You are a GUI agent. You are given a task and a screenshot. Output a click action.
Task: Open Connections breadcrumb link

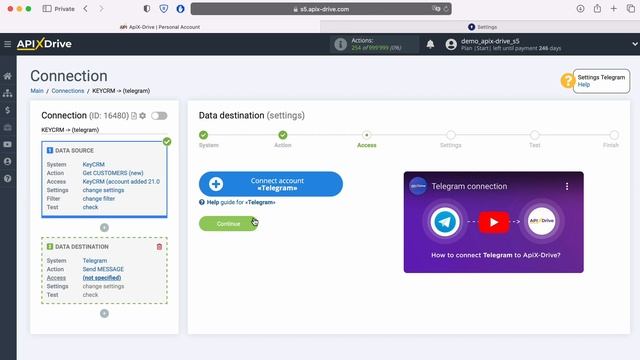click(68, 91)
